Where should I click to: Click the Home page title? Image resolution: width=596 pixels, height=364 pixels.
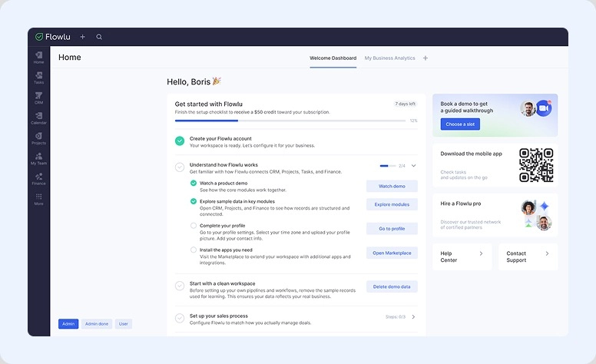[x=70, y=58]
